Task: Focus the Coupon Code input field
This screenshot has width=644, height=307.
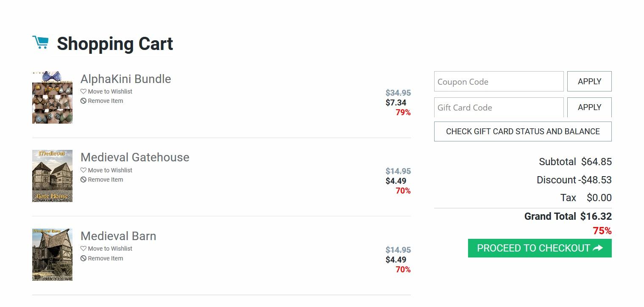Action: [499, 81]
